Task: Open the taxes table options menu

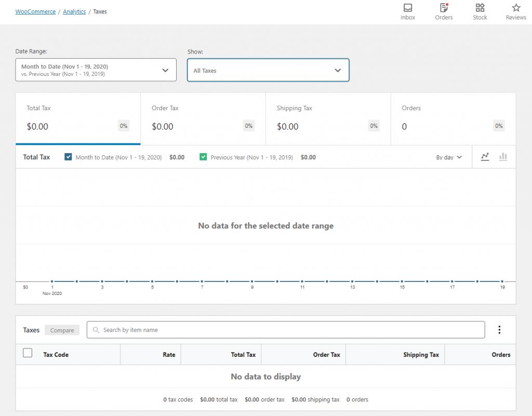Action: point(499,330)
